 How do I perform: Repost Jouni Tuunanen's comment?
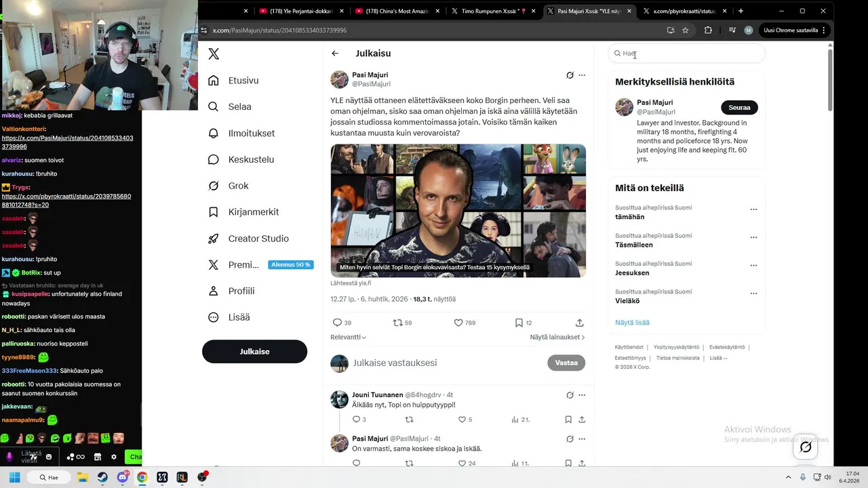pos(409,420)
